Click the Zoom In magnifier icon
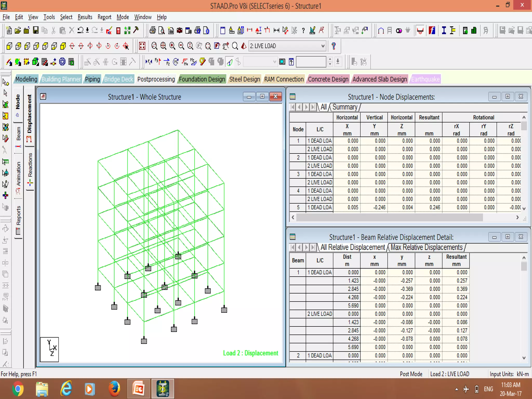Screen dimensions: 532x399 tap(172, 46)
